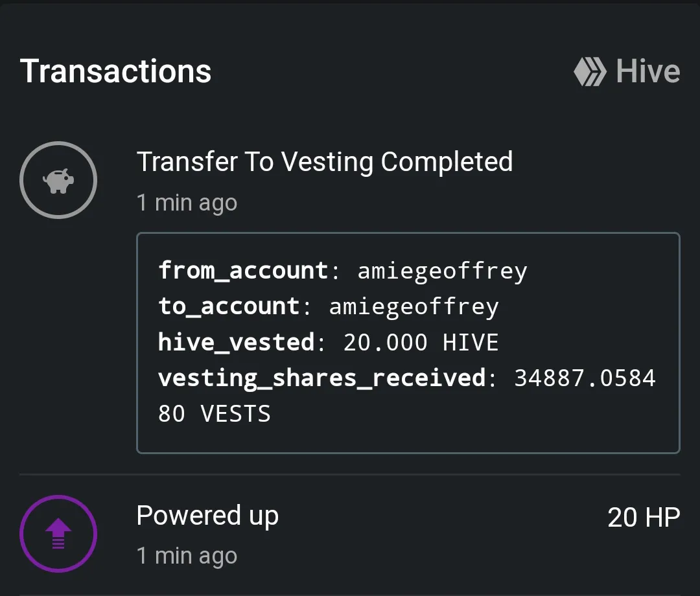Click the vesting_shares_received field label

coord(322,378)
